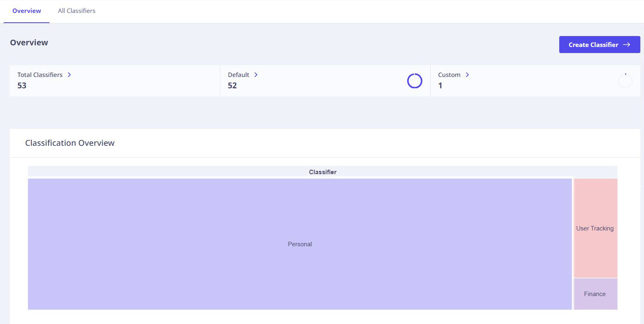644x324 pixels.
Task: Click the custom count 1
Action: click(440, 85)
